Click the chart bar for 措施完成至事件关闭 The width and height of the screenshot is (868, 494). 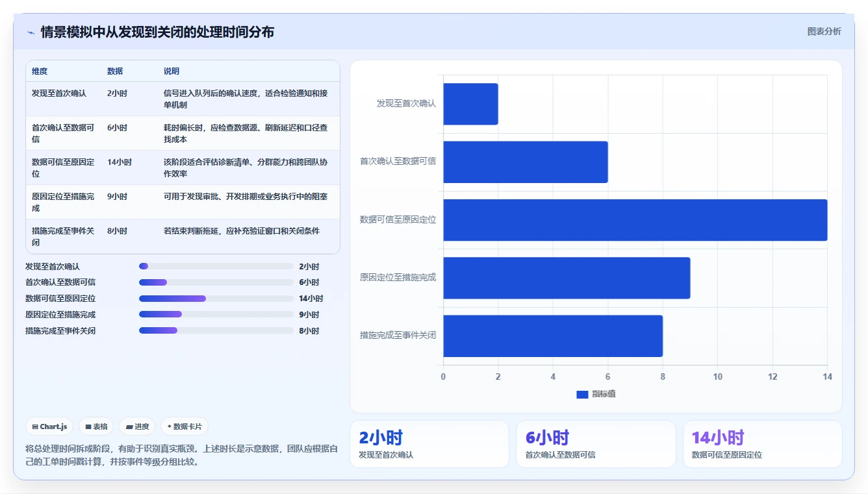[x=553, y=336]
